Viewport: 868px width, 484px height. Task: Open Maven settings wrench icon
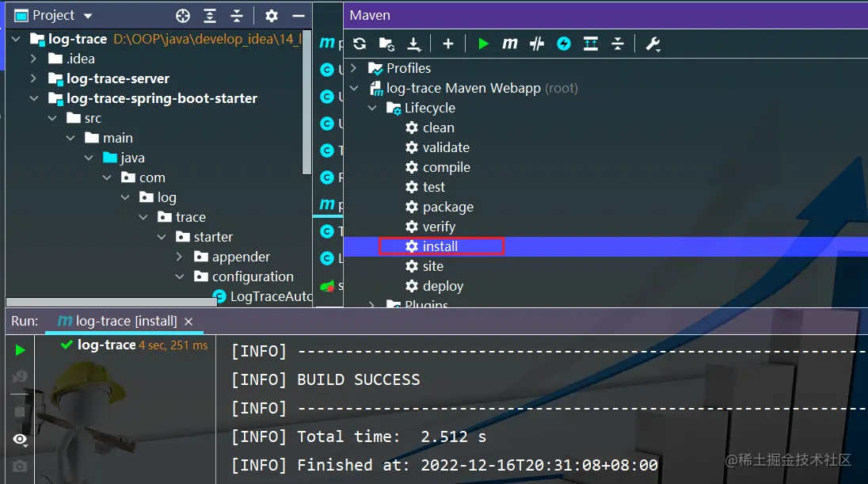click(653, 44)
